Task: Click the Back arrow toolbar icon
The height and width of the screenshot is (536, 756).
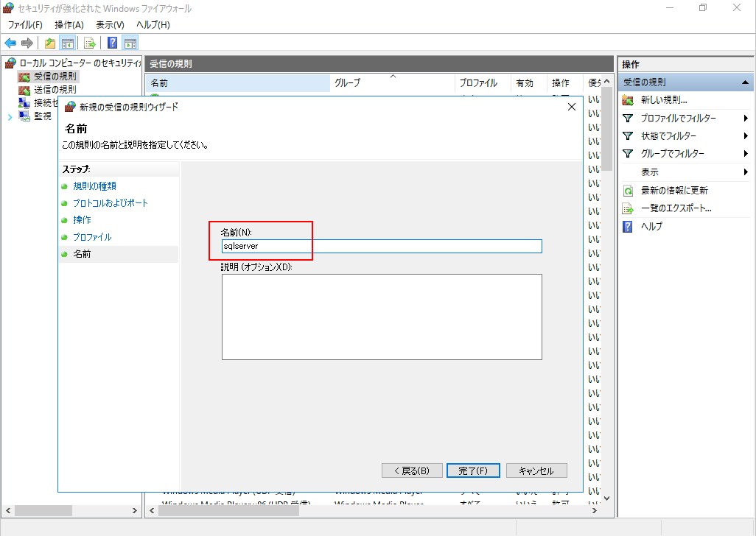Action: click(x=10, y=43)
